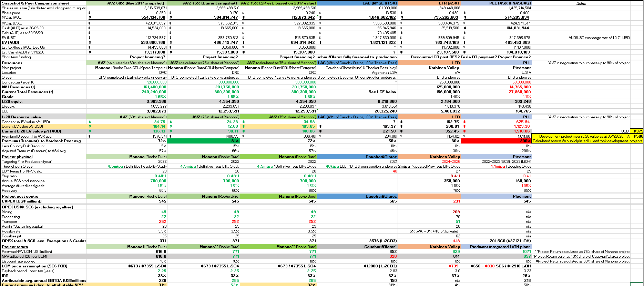
Task: Select the underlined 'Project physical' section label
Action: click(x=17, y=157)
